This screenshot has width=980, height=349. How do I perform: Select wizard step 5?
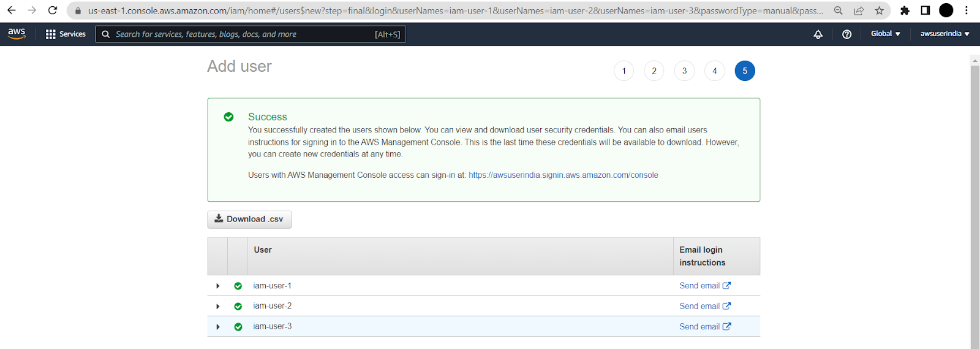coord(745,71)
